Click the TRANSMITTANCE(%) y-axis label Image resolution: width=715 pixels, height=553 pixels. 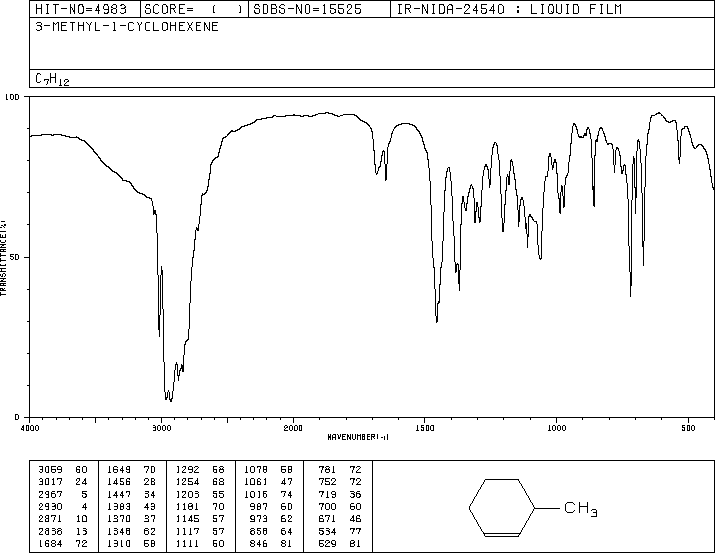pos(4,257)
